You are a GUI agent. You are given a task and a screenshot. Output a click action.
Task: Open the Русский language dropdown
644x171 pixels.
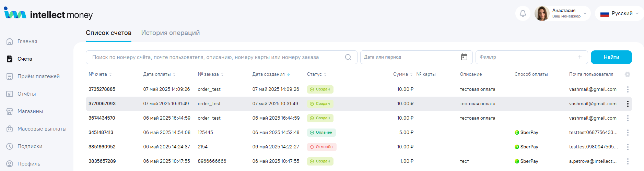(619, 14)
